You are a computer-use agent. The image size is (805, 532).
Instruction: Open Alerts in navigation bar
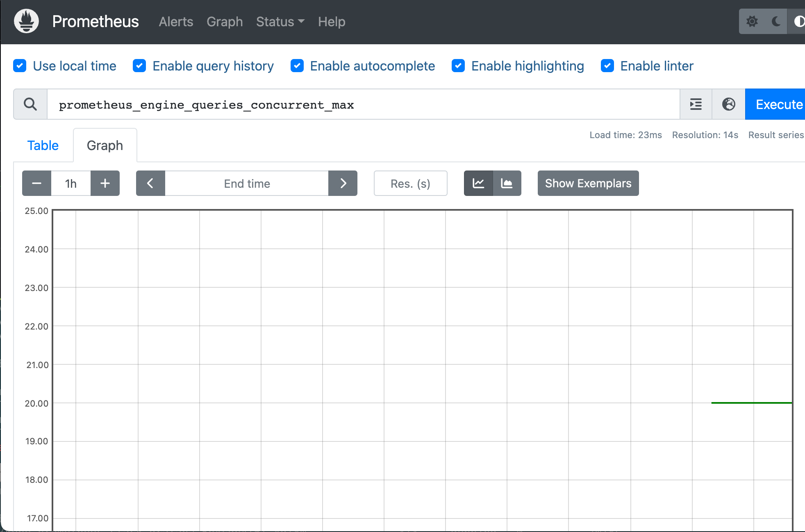pyautogui.click(x=176, y=22)
